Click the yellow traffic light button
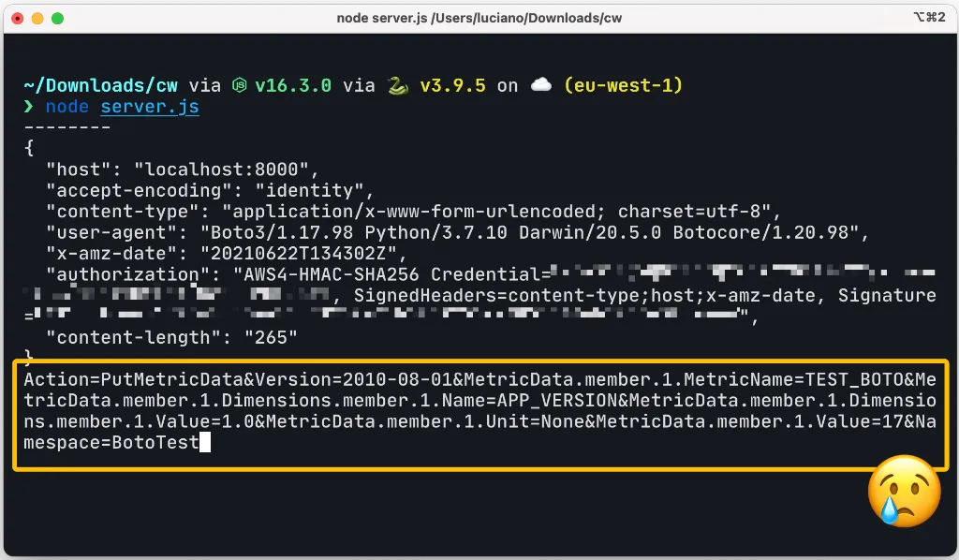 tap(37, 17)
